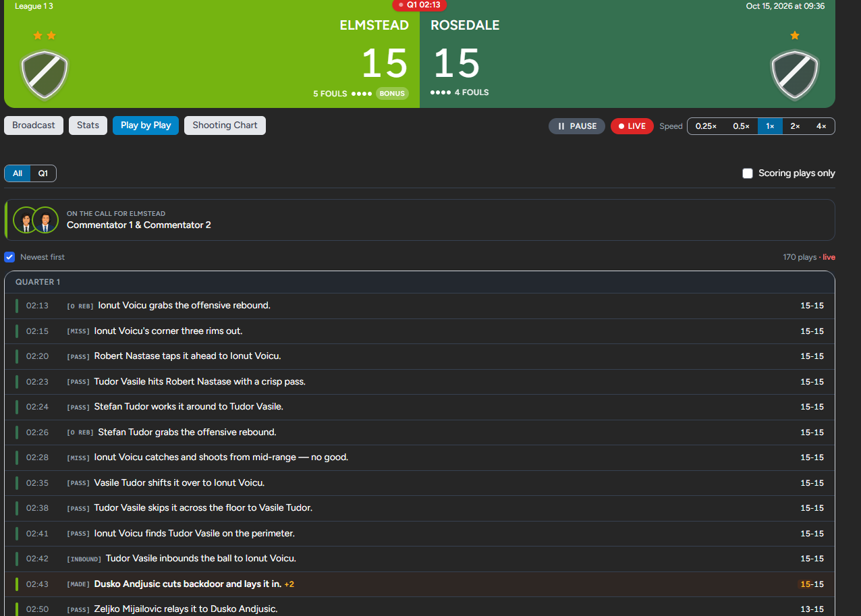This screenshot has width=861, height=616.
Task: Select the 02:20 Robert Nastase tap pass play
Action: [420, 356]
